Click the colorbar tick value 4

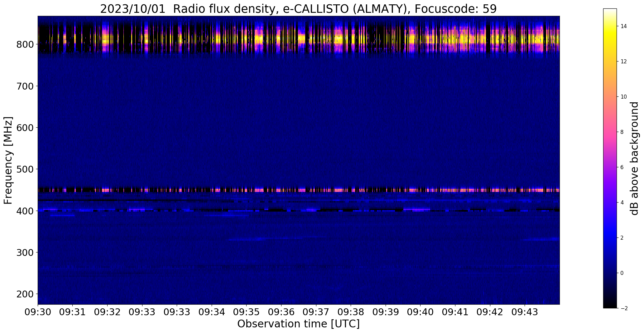click(x=622, y=203)
